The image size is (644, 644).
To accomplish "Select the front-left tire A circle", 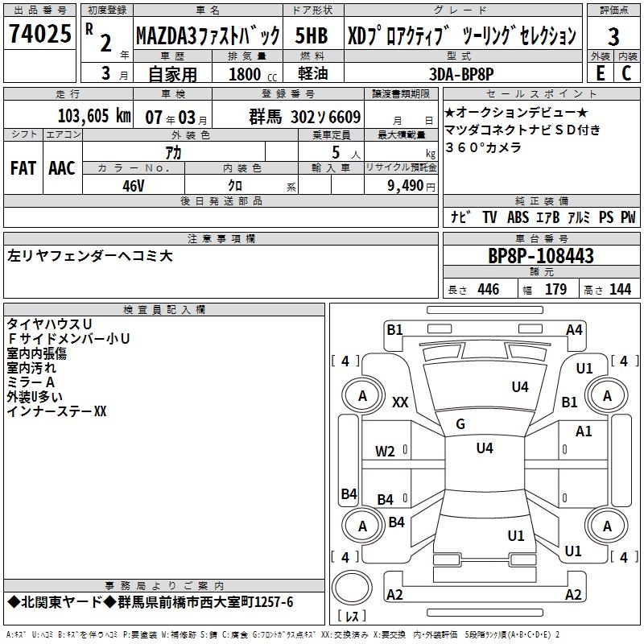I will (361, 396).
